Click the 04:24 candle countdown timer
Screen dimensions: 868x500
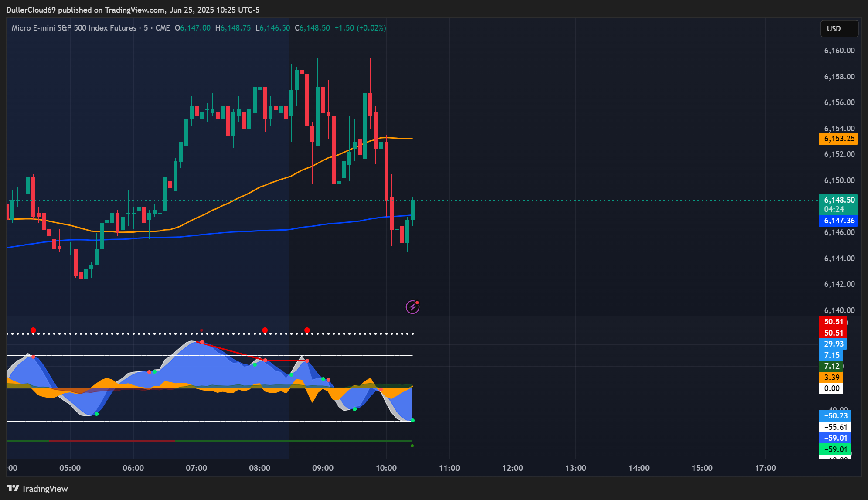[834, 209]
